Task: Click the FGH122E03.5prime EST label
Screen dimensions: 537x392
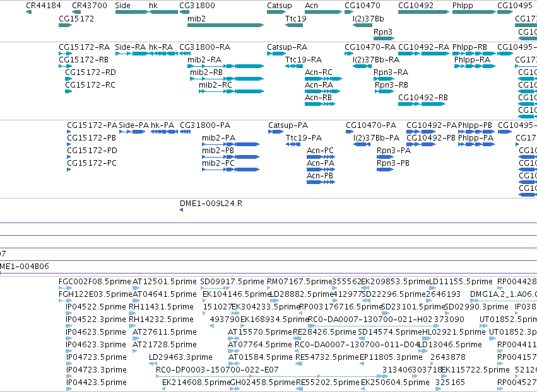Action: pyautogui.click(x=95, y=294)
